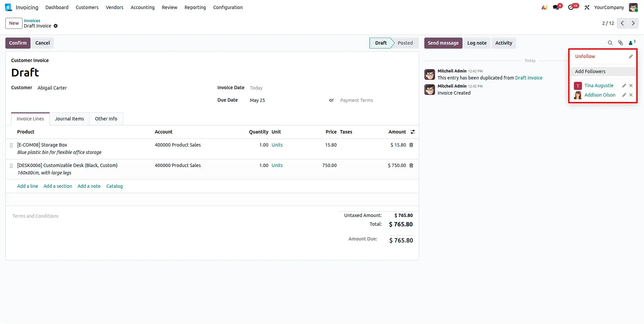Open the user avatar menu
644x324 pixels.
pyautogui.click(x=633, y=7)
